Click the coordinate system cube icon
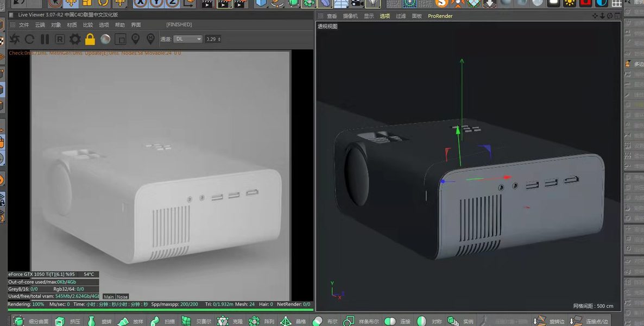The width and height of the screenshot is (644, 326). point(189,3)
